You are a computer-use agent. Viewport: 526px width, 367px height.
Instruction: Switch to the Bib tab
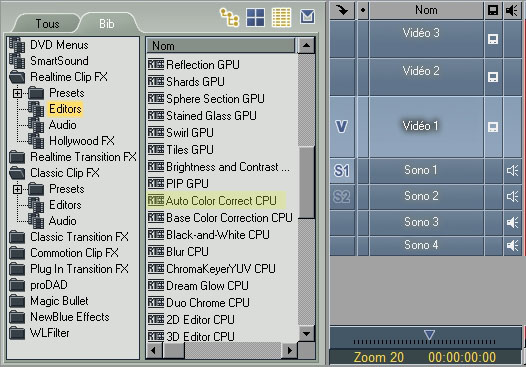point(106,24)
